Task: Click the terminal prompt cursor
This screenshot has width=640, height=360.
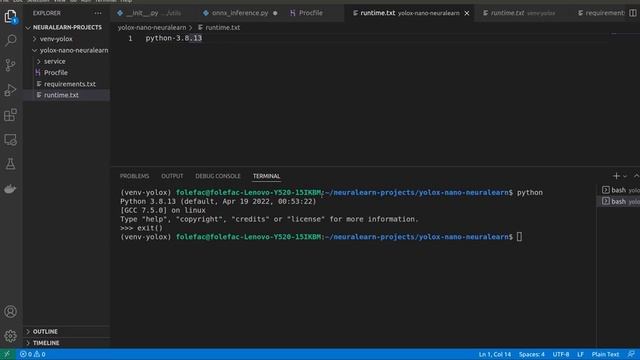Action: 519,237
